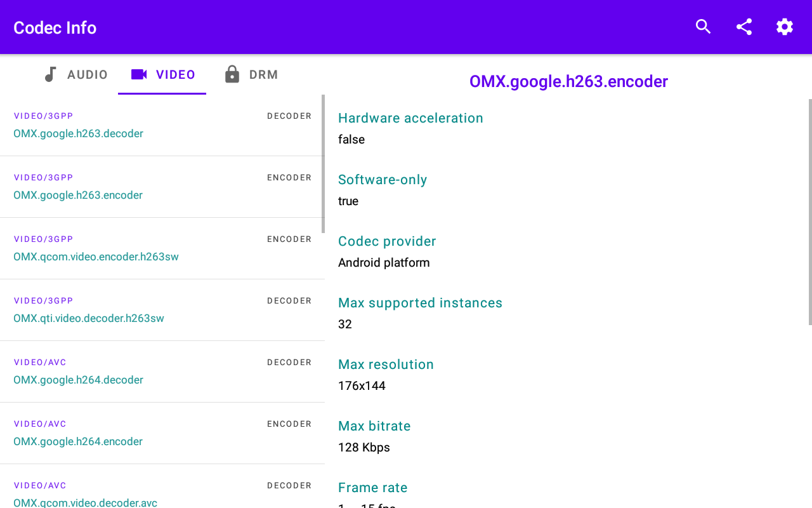Open OMX.qcom.video.decoder.avc entry
812x508 pixels.
[x=85, y=502]
